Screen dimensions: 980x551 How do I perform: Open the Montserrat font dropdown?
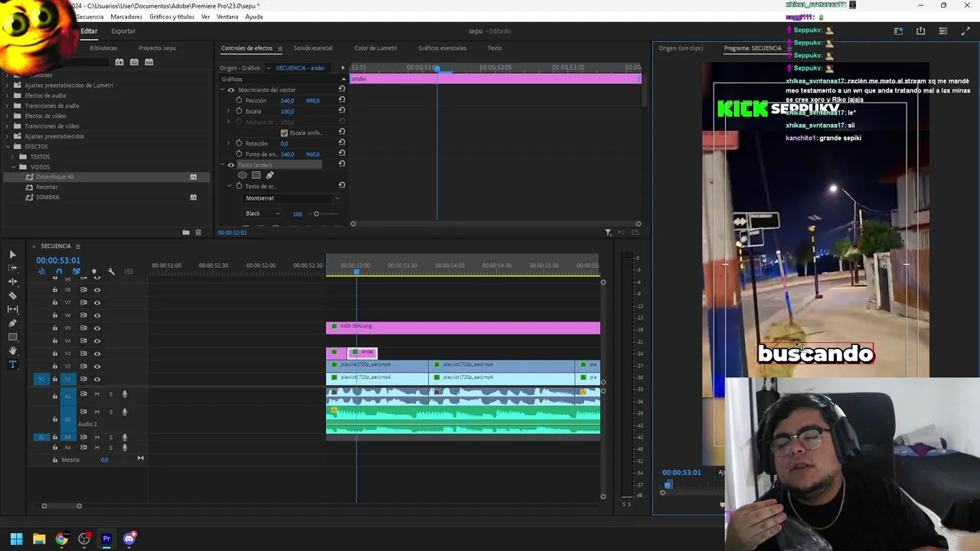(x=292, y=198)
